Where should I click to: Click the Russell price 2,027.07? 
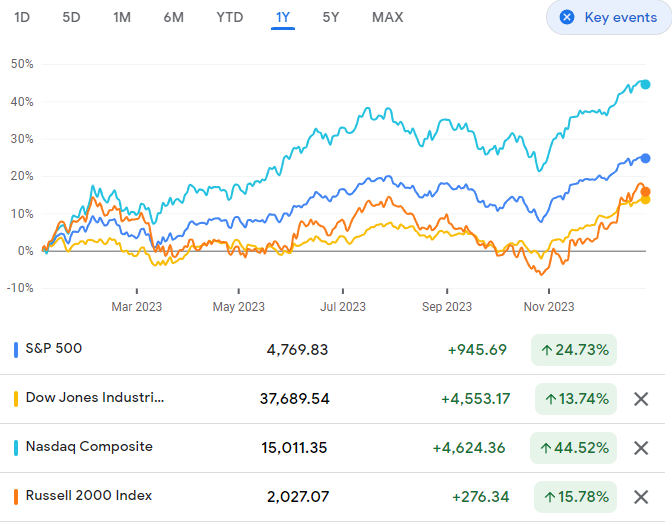click(298, 497)
